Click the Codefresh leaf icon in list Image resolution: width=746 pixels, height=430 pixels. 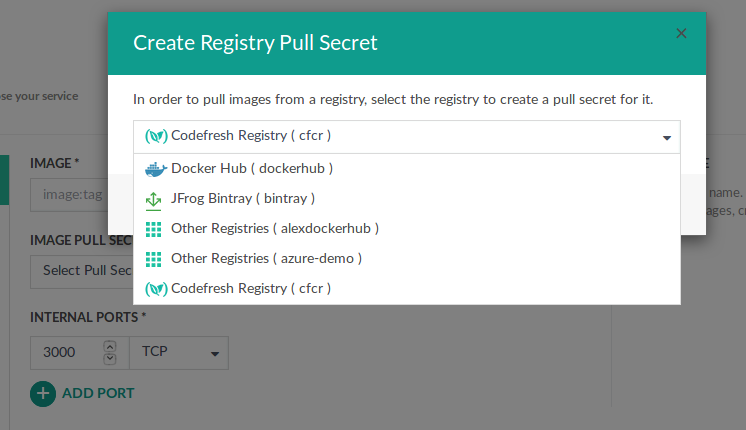pos(155,288)
